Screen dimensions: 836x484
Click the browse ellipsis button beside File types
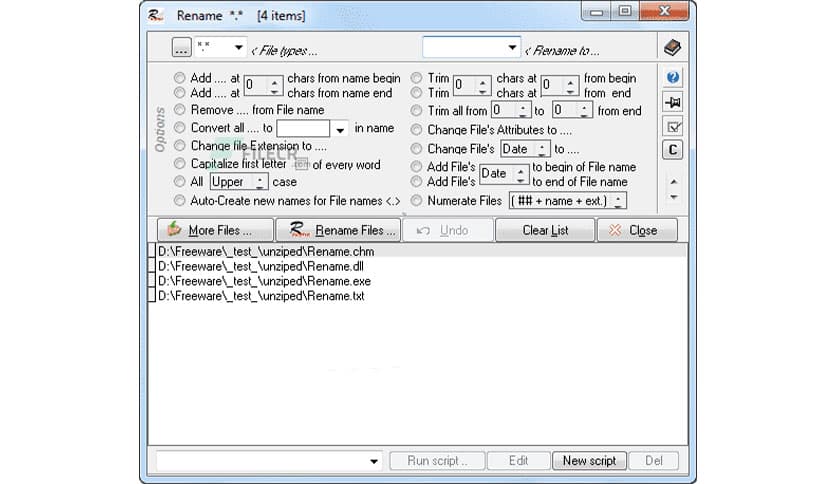tap(181, 47)
